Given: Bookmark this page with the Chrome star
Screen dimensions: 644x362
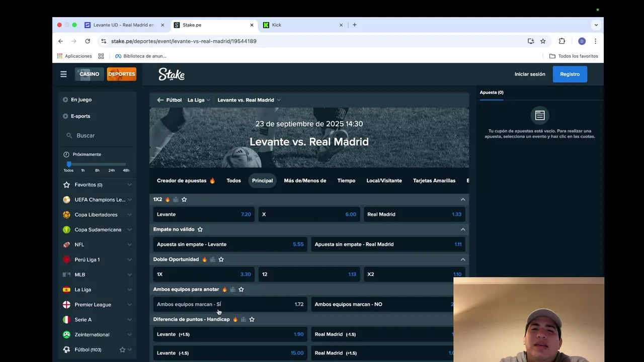Looking at the screenshot, I should [543, 41].
